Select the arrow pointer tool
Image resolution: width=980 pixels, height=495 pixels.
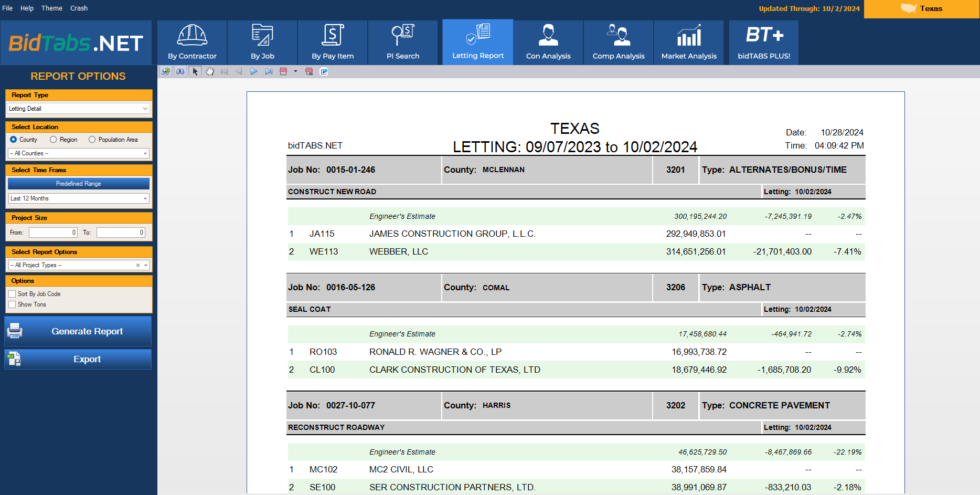(x=195, y=71)
